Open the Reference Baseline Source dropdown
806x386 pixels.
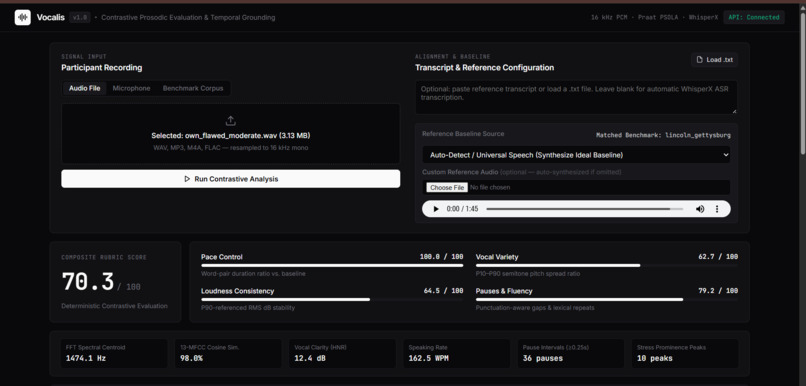[x=576, y=155]
